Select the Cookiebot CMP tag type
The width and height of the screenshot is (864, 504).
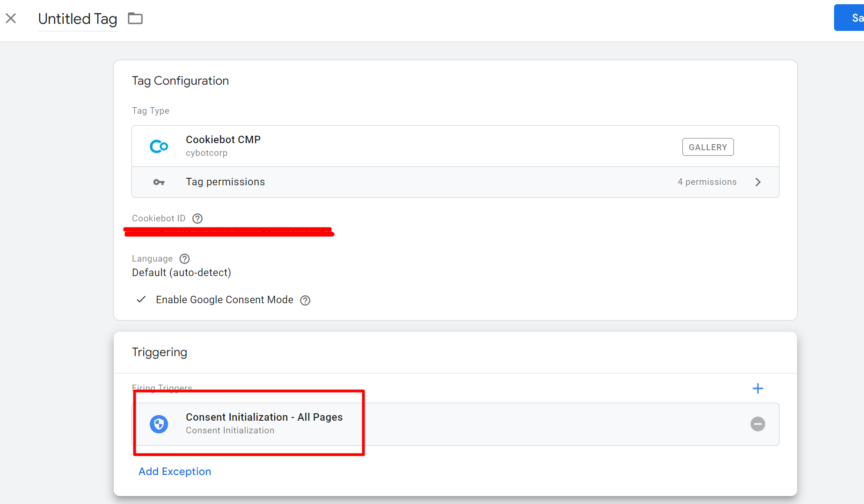223,140
